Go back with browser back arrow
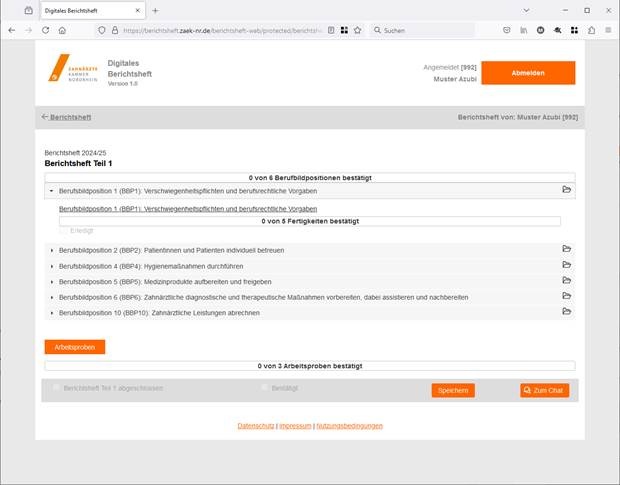This screenshot has height=485, width=620. (11, 30)
